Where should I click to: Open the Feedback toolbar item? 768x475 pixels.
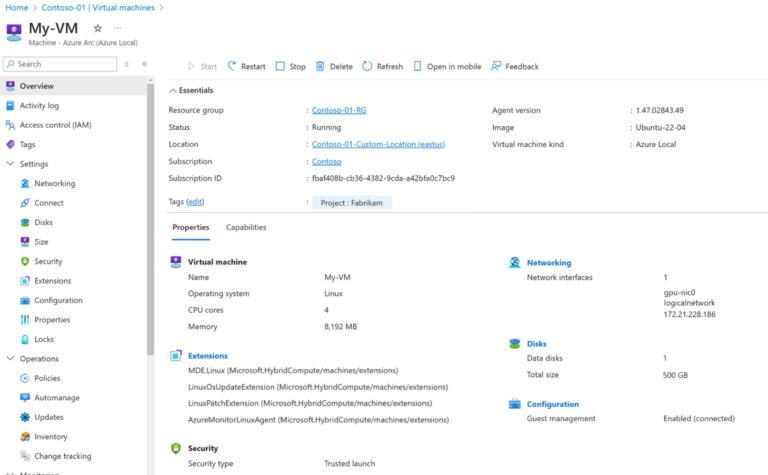point(515,66)
